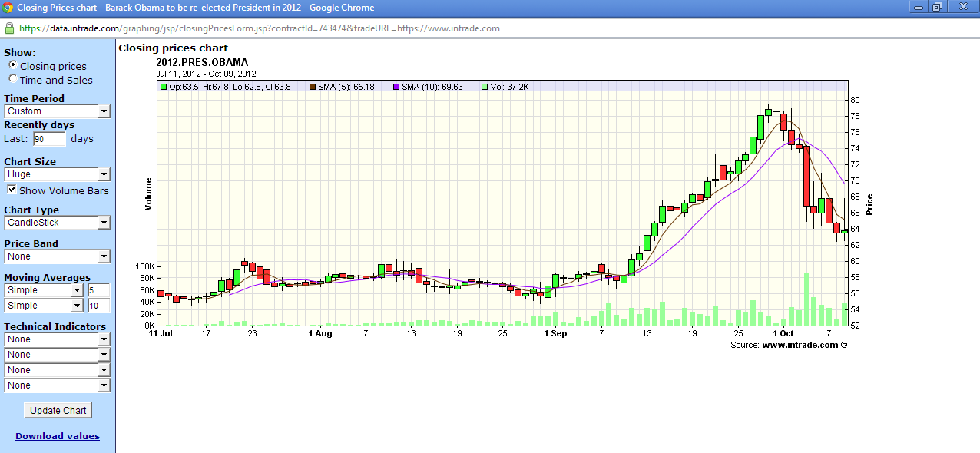The image size is (980, 453).
Task: Click the Last days input field
Action: click(50, 139)
